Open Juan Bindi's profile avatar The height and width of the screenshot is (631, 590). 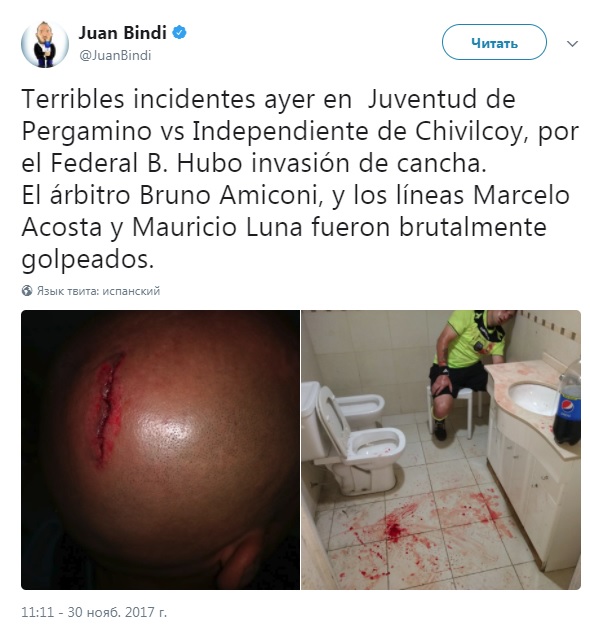click(45, 44)
